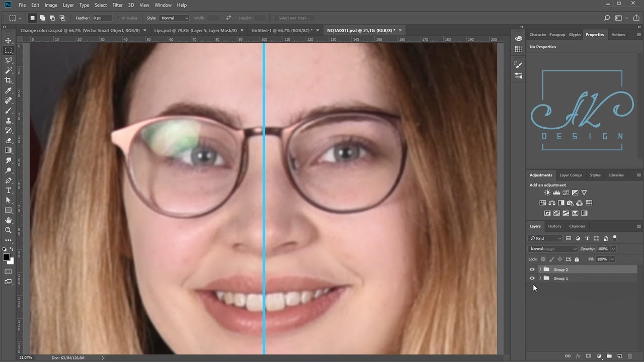644x362 pixels.
Task: Select the Crop tool
Action: coord(8,80)
